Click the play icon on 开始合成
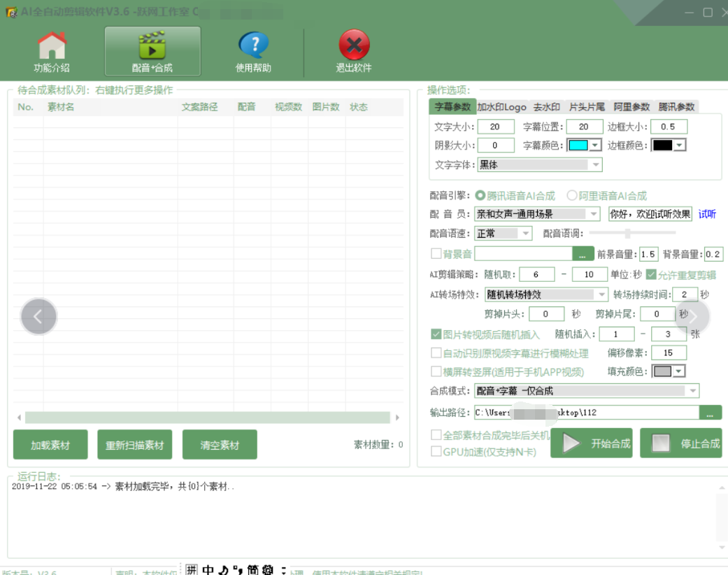 [x=571, y=443]
